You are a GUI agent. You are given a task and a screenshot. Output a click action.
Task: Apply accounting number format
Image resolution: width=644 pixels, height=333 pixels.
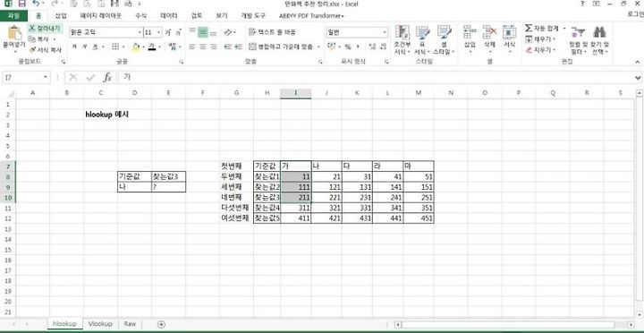[332, 47]
